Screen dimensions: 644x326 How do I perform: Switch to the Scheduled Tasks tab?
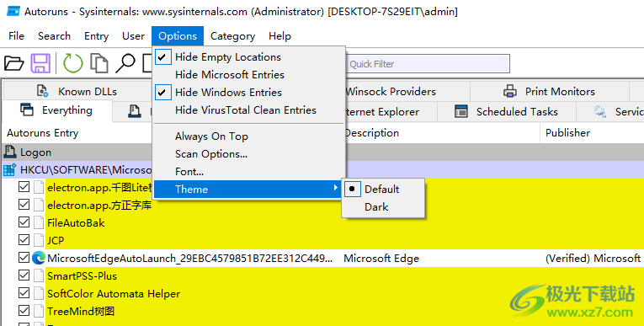tap(507, 111)
